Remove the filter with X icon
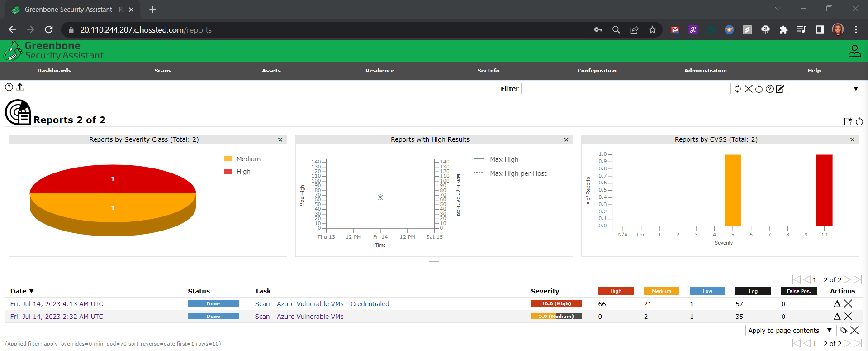This screenshot has height=351, width=868. point(749,89)
